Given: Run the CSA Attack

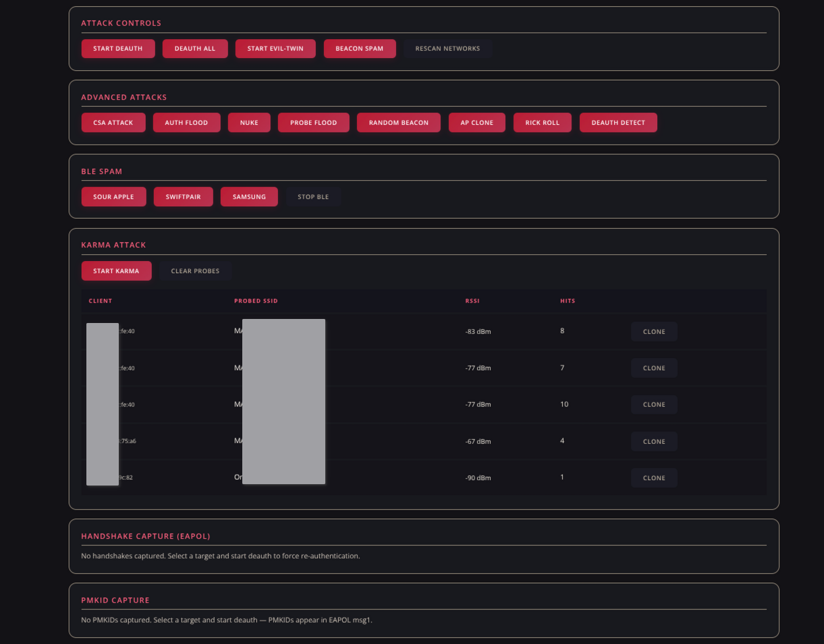Looking at the screenshot, I should click(113, 122).
